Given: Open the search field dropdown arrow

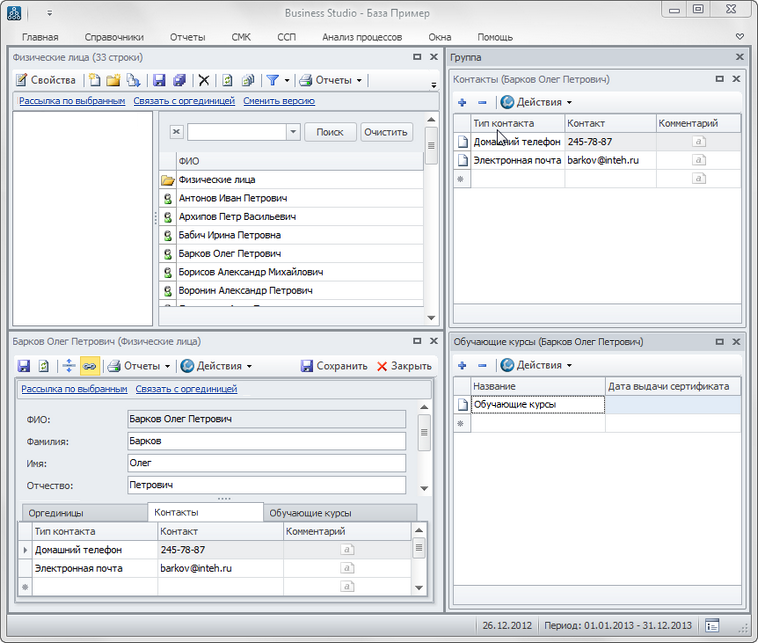Looking at the screenshot, I should (293, 132).
